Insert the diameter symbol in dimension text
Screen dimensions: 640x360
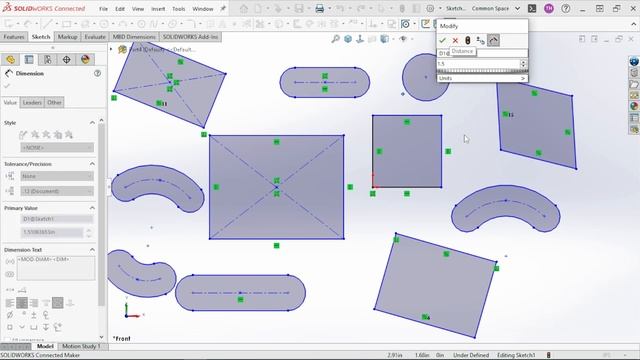(x=10, y=315)
